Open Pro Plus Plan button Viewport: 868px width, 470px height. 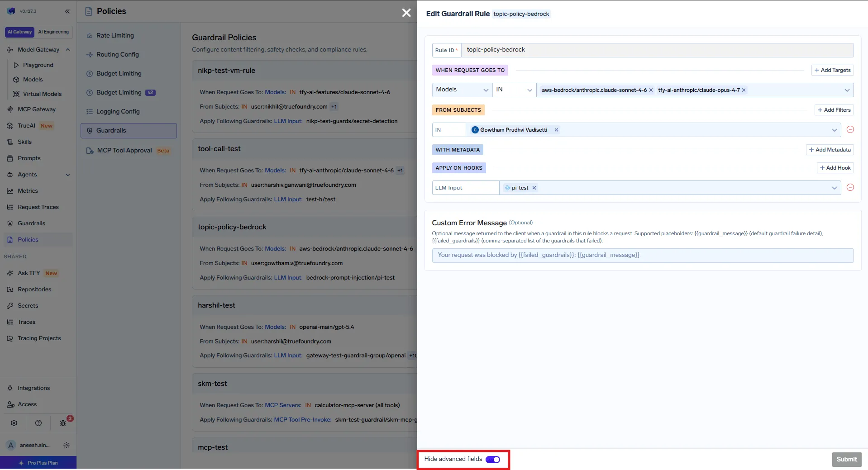(38, 463)
